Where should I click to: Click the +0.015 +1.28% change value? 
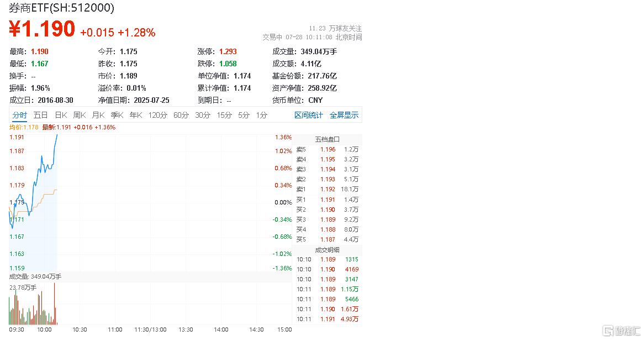pos(118,33)
